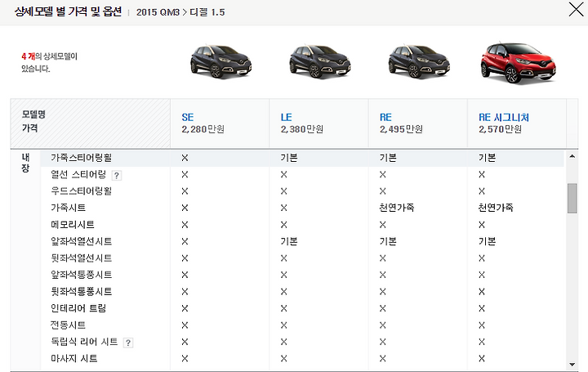Open the LE model link
588x372 pixels.
[x=286, y=117]
